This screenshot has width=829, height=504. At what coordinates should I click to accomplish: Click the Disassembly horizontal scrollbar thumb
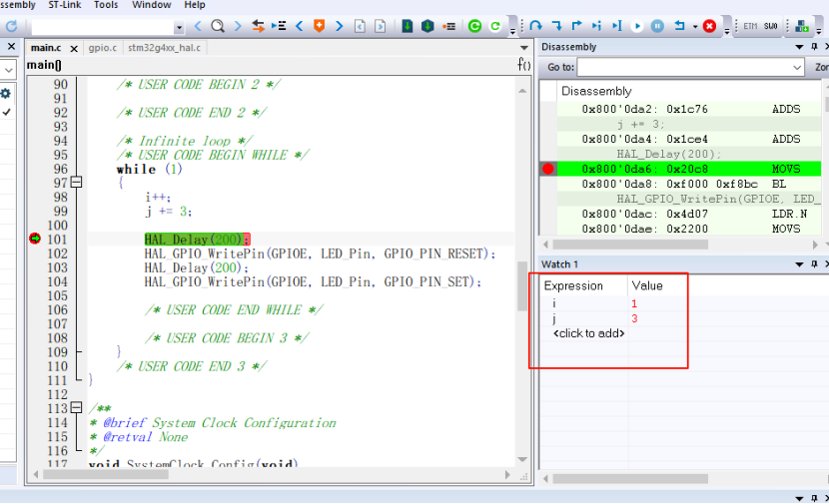pyautogui.click(x=630, y=245)
